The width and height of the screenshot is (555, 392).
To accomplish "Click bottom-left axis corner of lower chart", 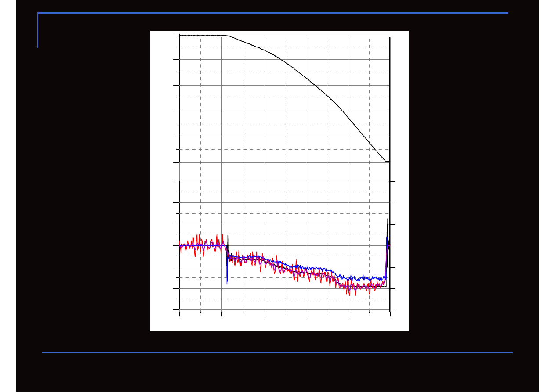I will (180, 310).
